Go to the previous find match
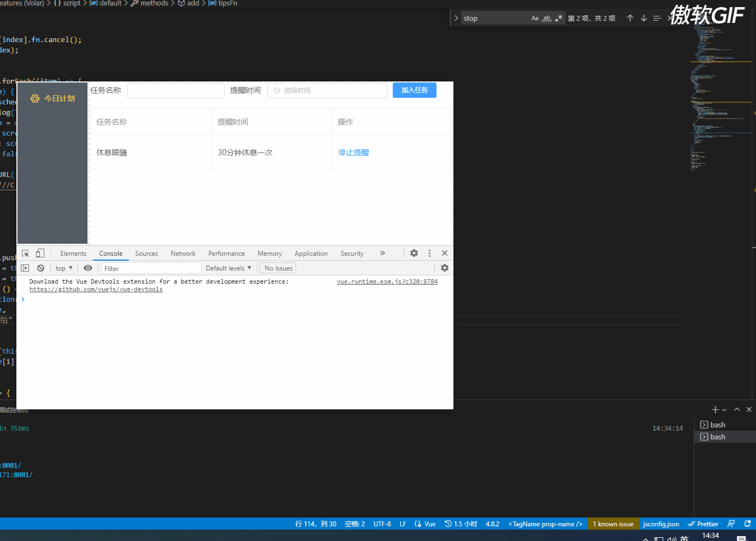Screen dimensions: 756x541 point(630,18)
